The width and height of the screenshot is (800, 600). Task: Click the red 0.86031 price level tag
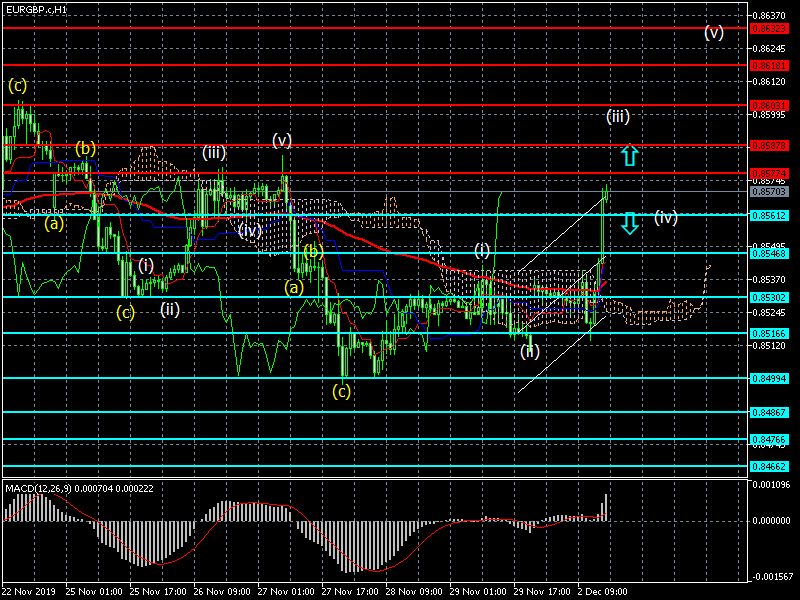772,105
